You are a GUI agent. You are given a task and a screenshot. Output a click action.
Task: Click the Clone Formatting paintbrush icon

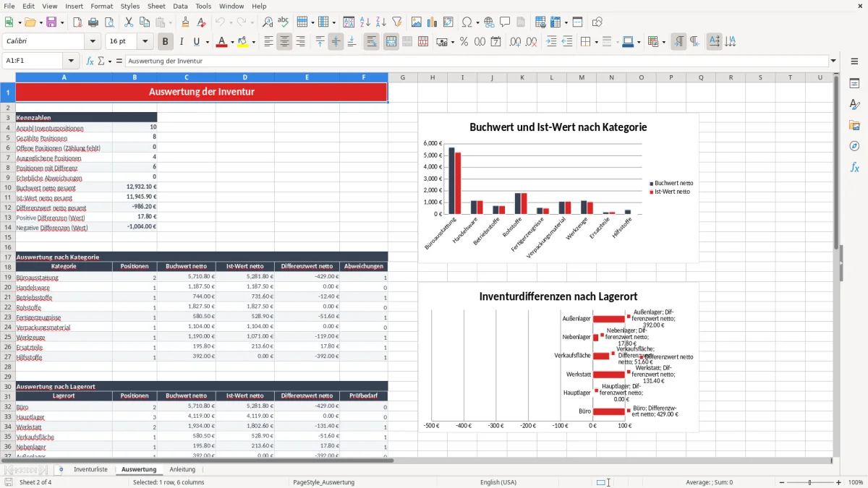click(185, 22)
